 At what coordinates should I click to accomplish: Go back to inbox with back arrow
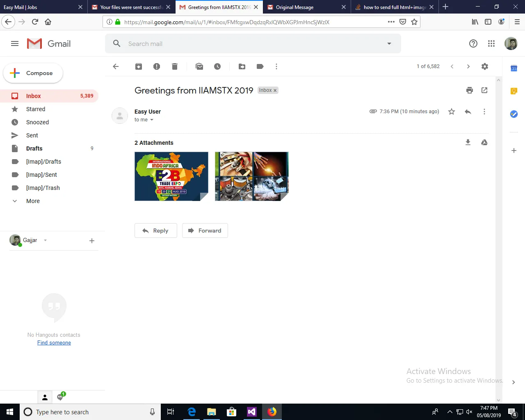[x=116, y=66]
